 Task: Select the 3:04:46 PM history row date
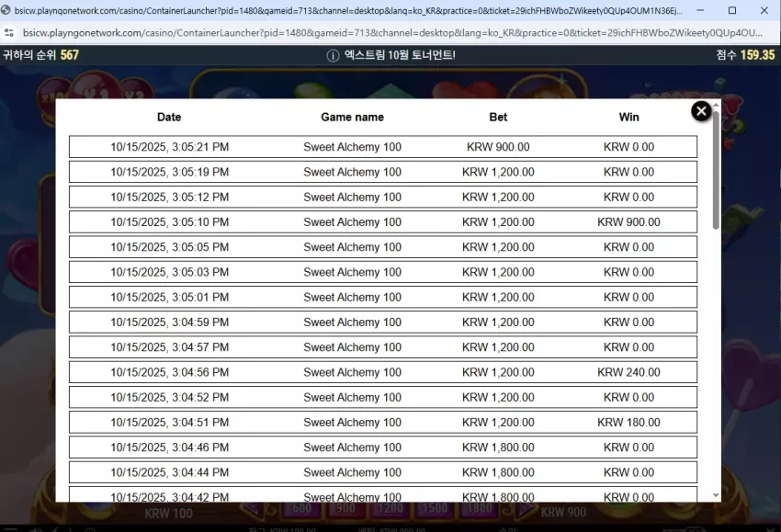169,447
